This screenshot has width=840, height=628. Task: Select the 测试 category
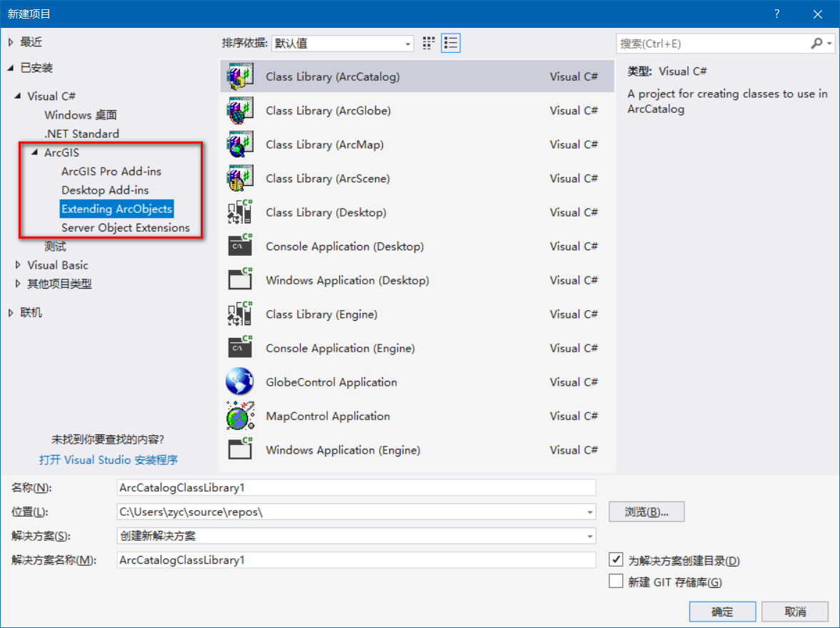(55, 246)
